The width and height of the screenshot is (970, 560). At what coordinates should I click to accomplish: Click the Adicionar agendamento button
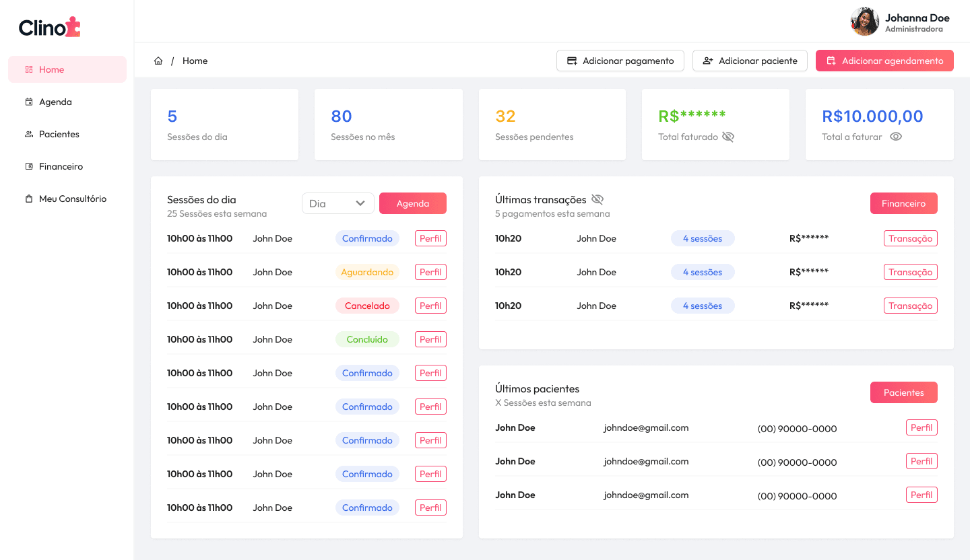pyautogui.click(x=884, y=61)
